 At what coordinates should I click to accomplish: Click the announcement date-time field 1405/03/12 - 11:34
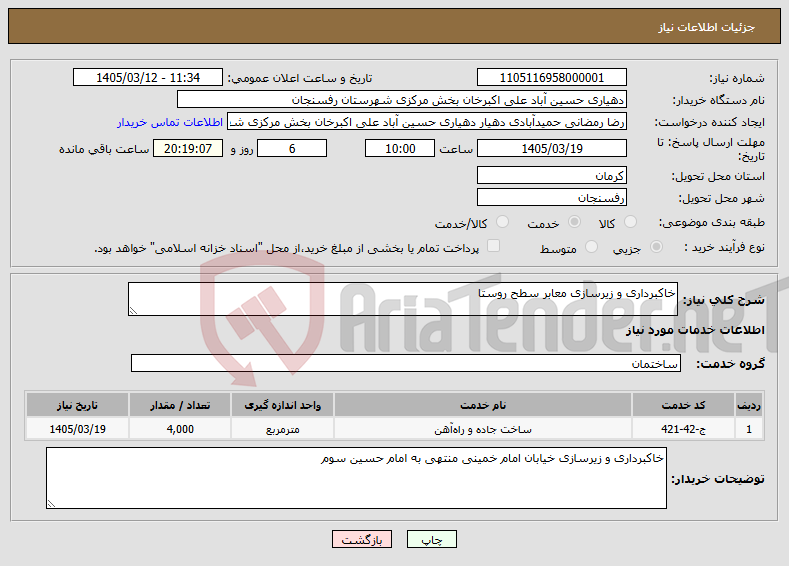click(148, 77)
